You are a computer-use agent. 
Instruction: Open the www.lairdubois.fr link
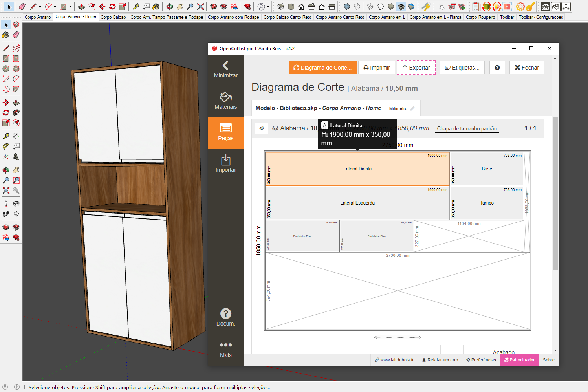pos(394,360)
